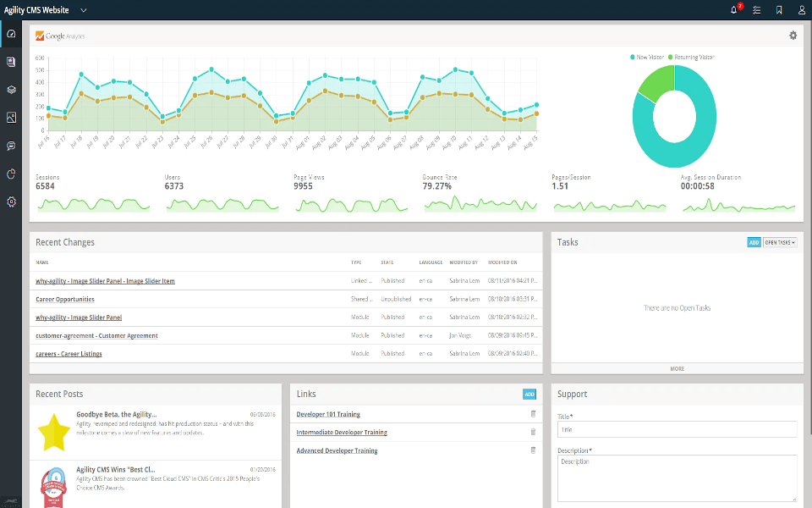This screenshot has width=812, height=508.
Task: Click the Google Analytics logo
Action: (60, 36)
